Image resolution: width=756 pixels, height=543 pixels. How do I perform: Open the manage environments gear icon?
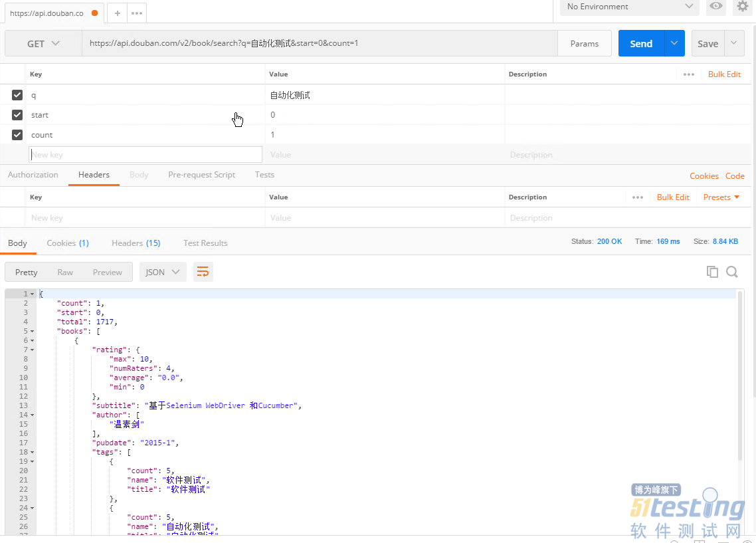point(743,6)
